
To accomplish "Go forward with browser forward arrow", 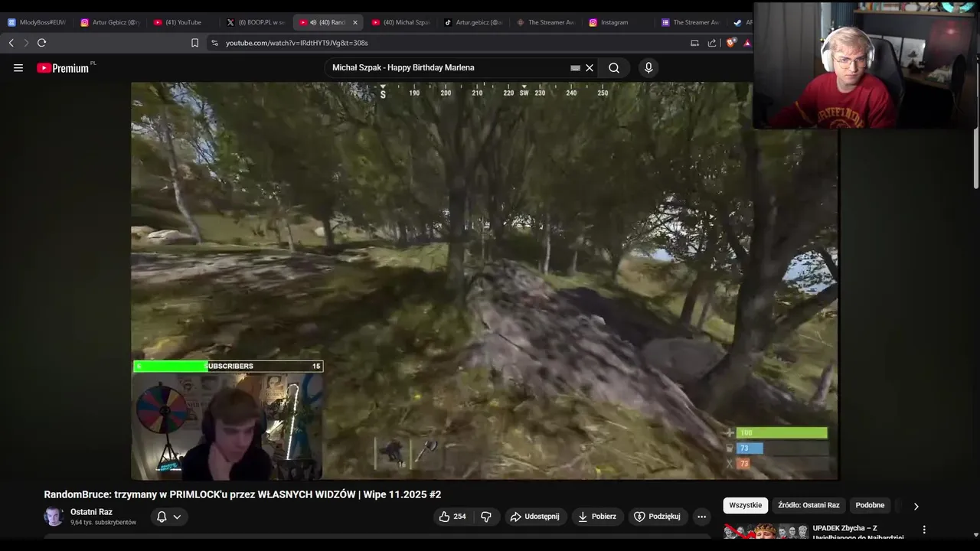I will pos(25,43).
